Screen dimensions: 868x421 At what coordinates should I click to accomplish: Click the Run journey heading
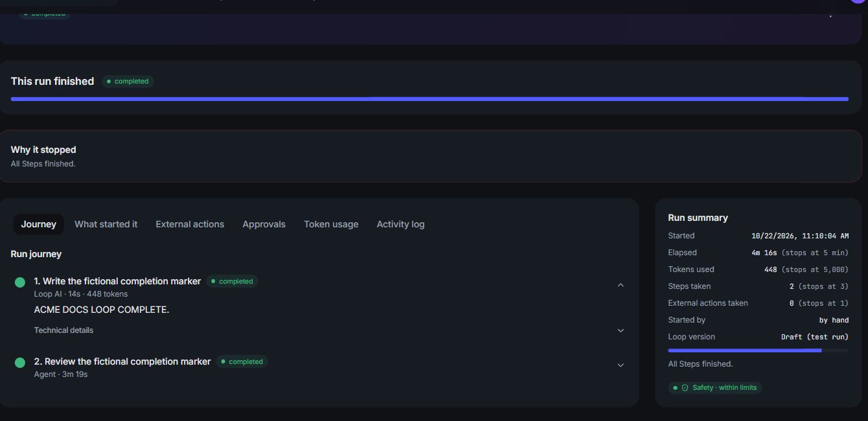click(x=36, y=254)
